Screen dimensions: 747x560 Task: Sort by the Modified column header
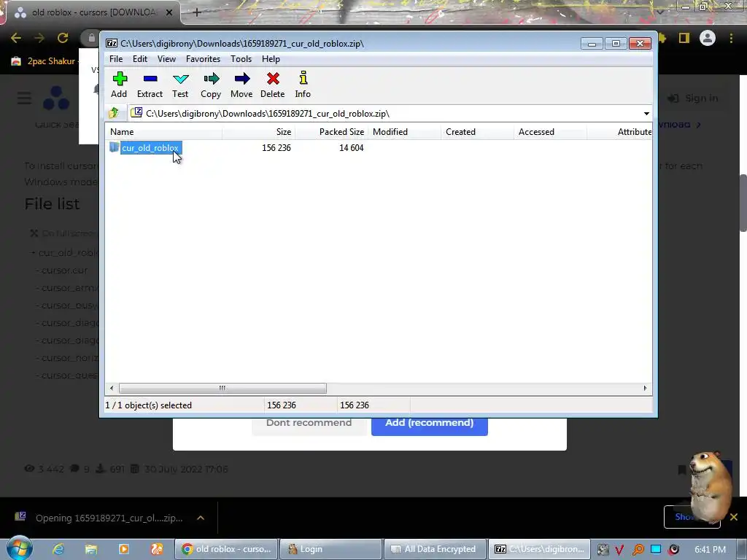pos(404,132)
